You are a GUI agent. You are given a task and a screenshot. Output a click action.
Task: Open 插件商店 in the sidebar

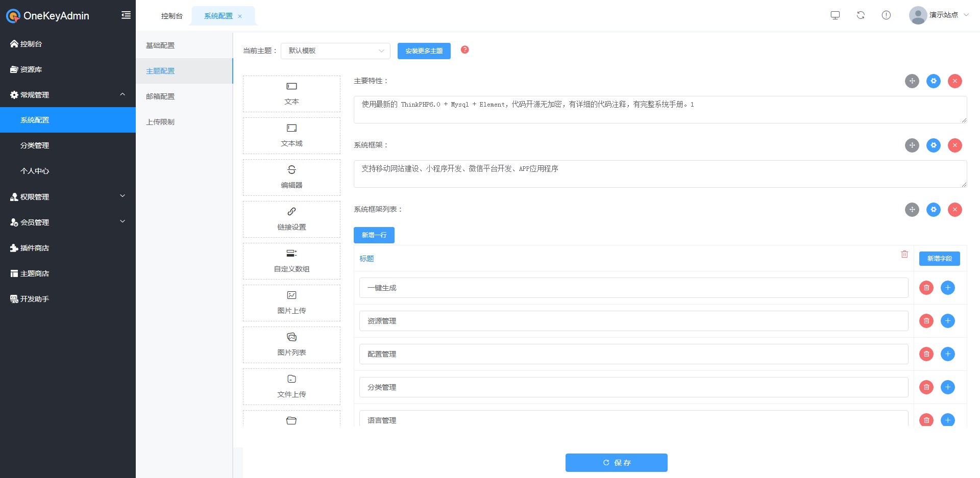68,248
